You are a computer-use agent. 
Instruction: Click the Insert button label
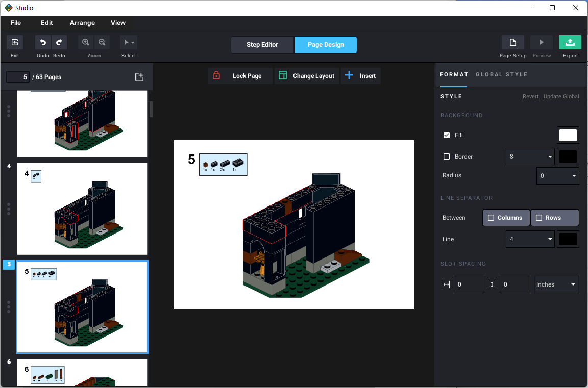367,75
